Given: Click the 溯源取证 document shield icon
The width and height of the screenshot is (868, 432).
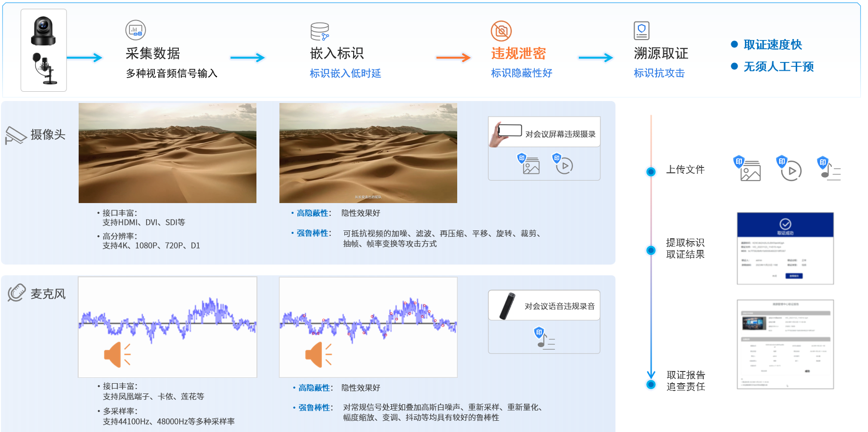Looking at the screenshot, I should click(641, 31).
